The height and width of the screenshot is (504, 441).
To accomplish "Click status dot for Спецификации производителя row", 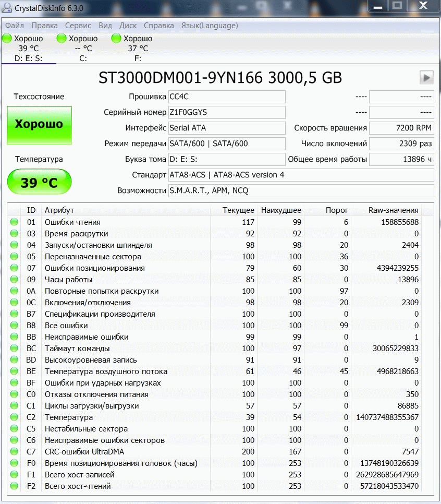I will click(14, 314).
